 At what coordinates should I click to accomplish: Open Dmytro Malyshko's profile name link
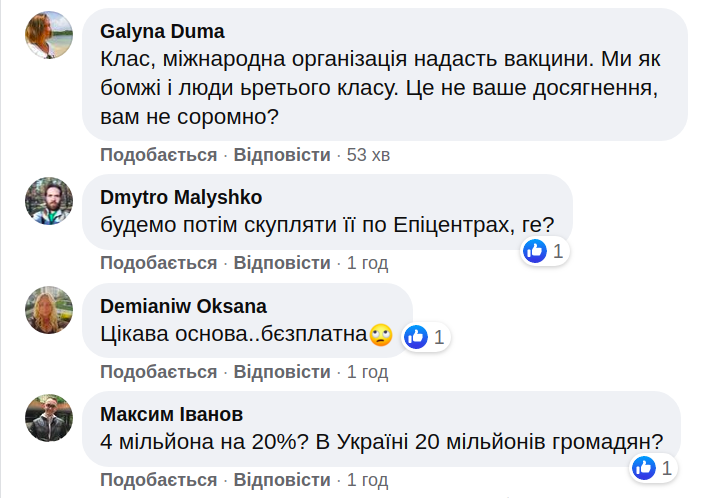[181, 196]
